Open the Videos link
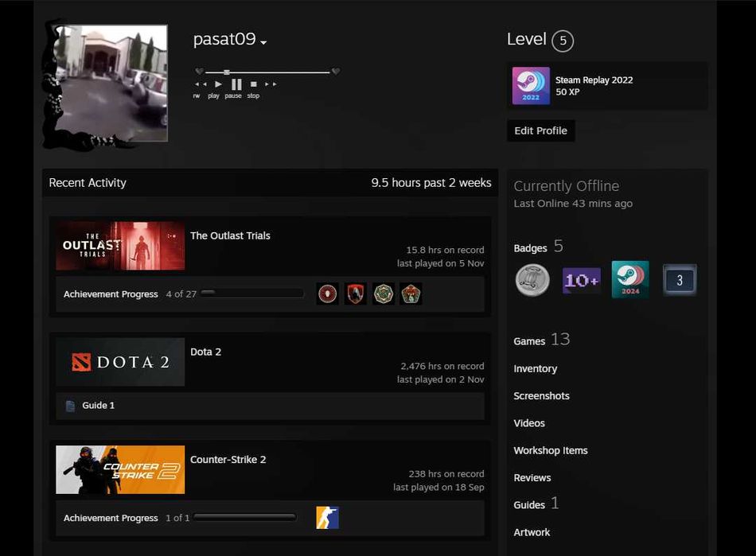The image size is (756, 556). (529, 423)
